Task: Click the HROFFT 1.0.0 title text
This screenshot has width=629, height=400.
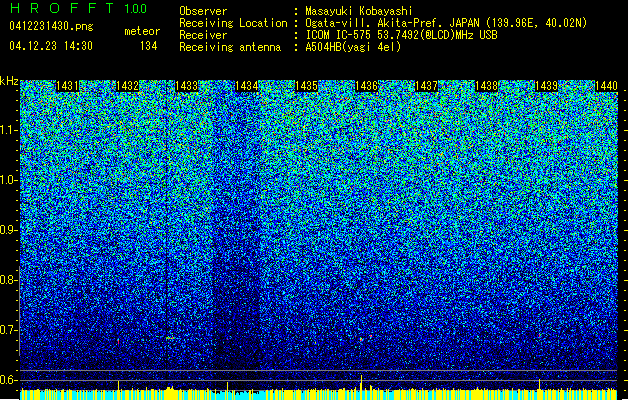Action: click(x=78, y=8)
